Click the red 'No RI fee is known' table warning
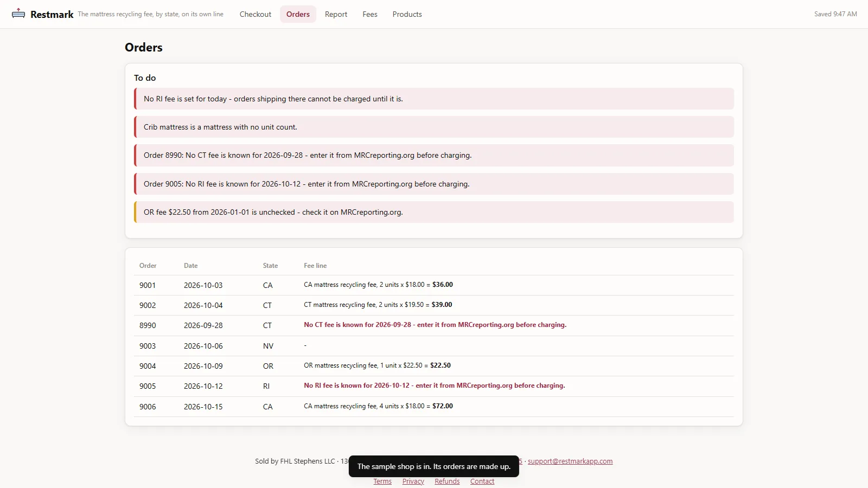The image size is (868, 488). click(x=435, y=386)
